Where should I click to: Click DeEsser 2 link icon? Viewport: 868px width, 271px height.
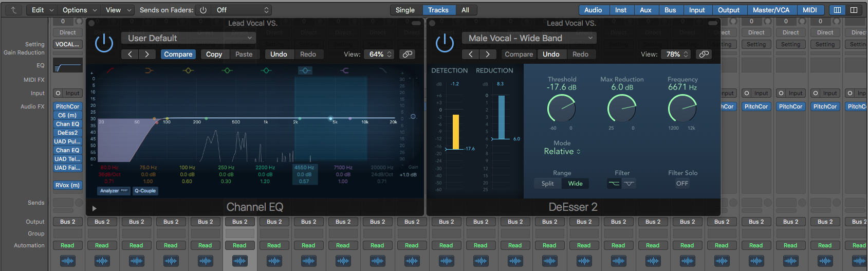(x=704, y=54)
